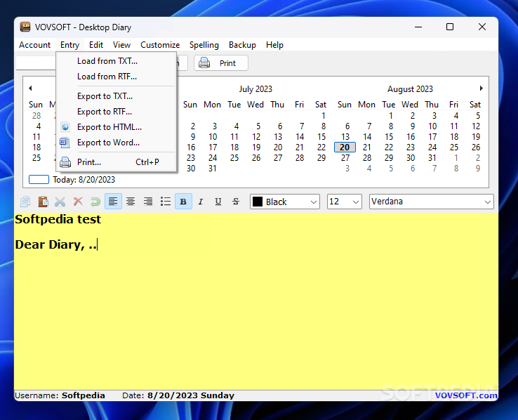Click the red X delete icon
This screenshot has width=518, height=420.
[x=78, y=202]
